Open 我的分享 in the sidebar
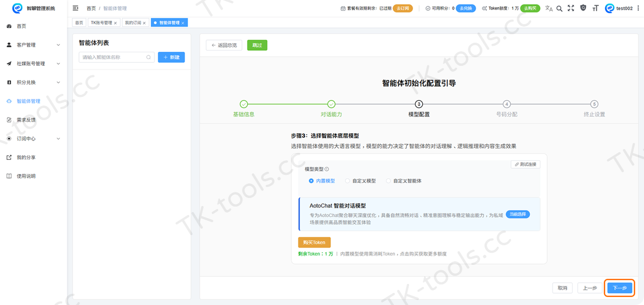The width and height of the screenshot is (644, 305). (33, 157)
